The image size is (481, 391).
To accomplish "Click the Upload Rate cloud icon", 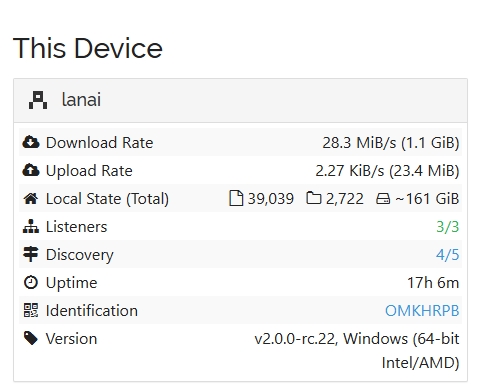I will click(31, 170).
